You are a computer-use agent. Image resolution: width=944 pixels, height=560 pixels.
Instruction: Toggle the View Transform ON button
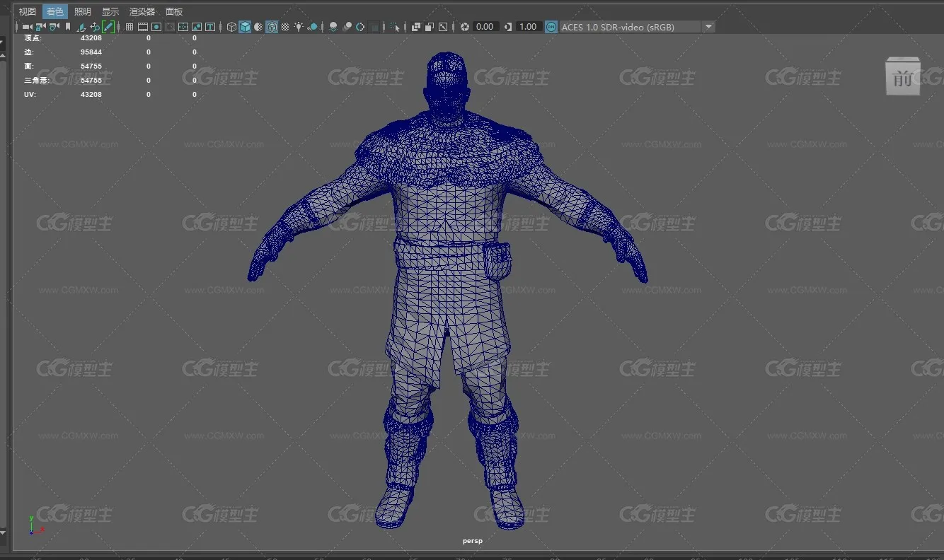(551, 27)
